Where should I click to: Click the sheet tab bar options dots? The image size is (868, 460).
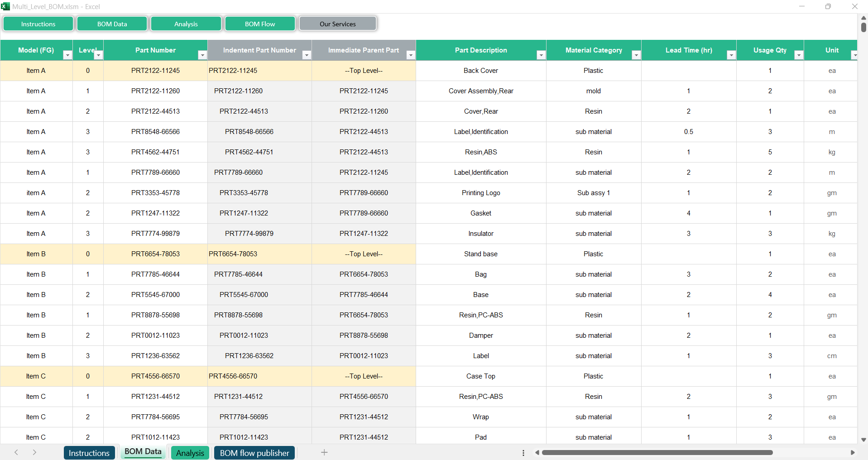(523, 453)
